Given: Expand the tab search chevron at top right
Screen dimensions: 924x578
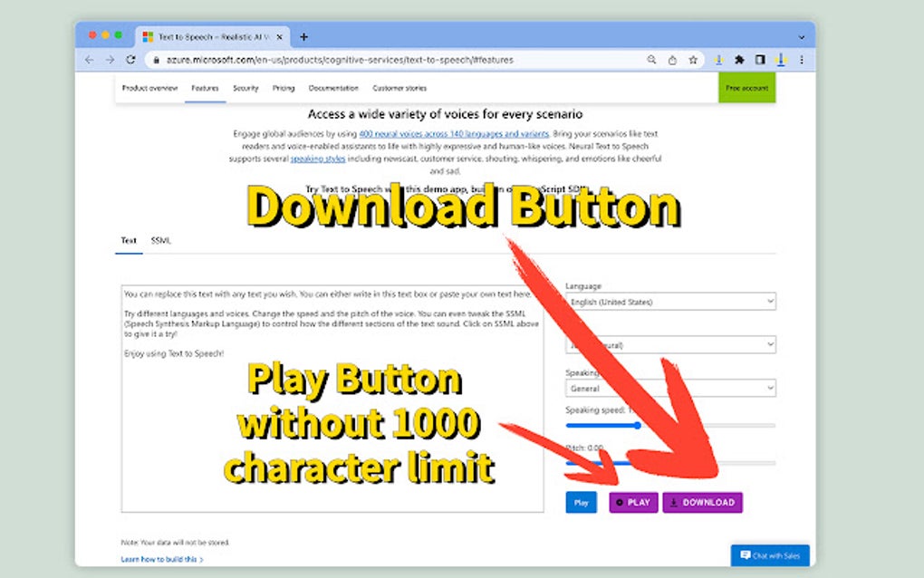Looking at the screenshot, I should pos(802,37).
